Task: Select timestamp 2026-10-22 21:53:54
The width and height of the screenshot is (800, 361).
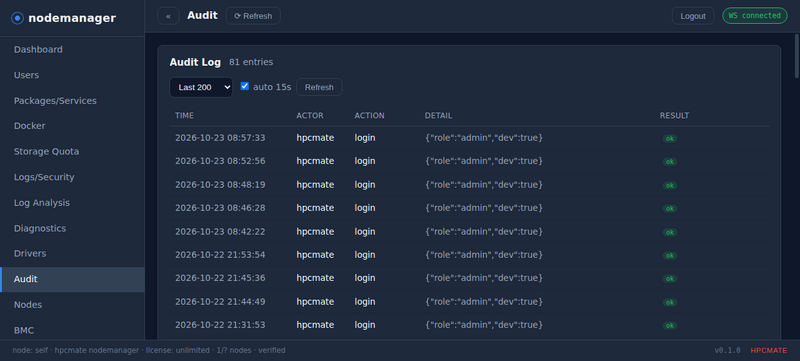Action: [220, 254]
